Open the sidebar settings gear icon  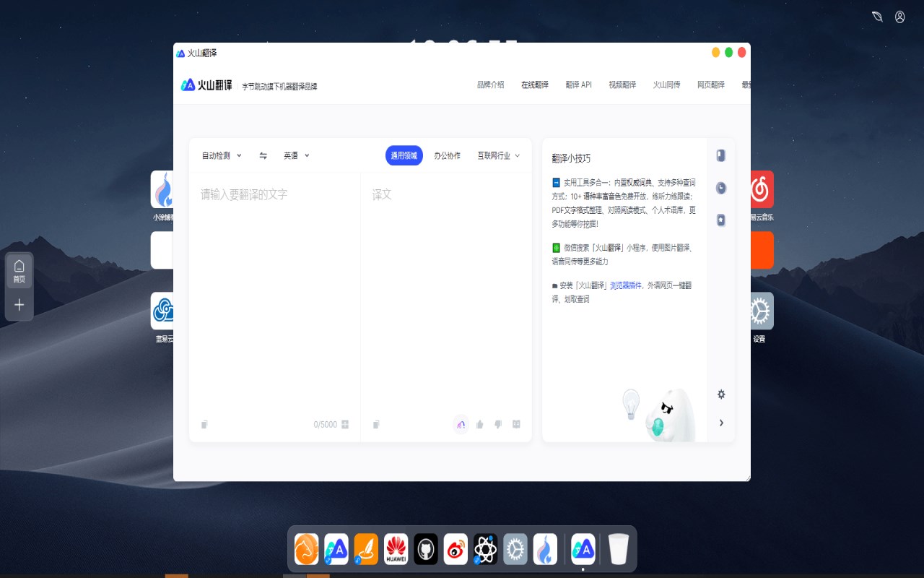click(720, 394)
